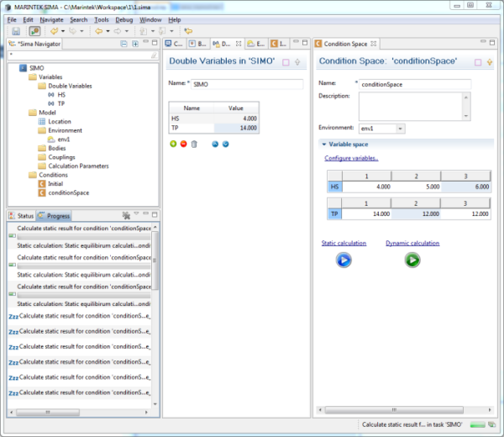Click the red remove variable icon

184,144
